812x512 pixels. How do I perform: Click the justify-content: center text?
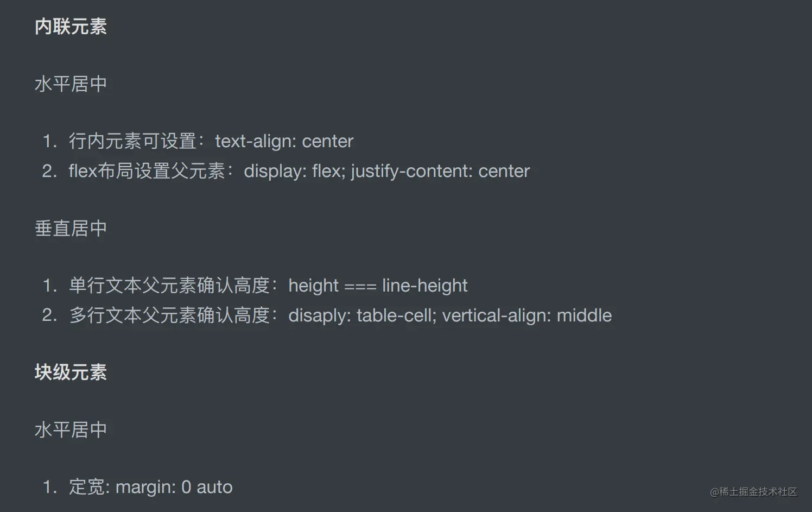pyautogui.click(x=440, y=171)
